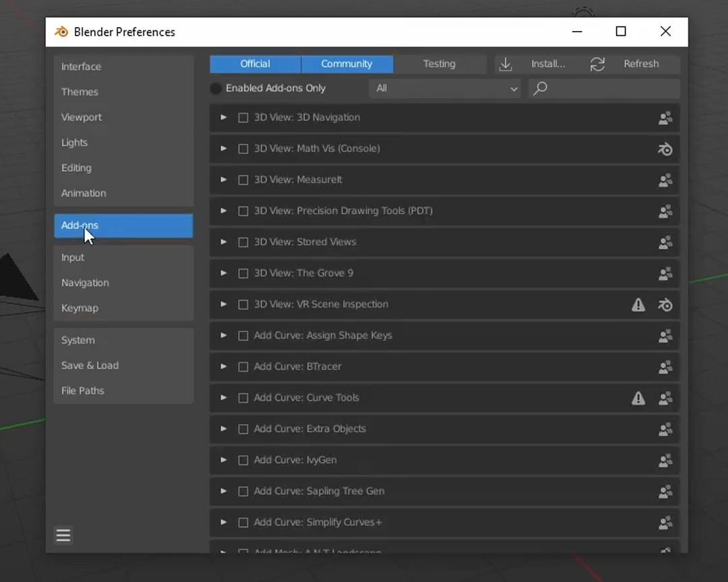Viewport: 728px width, 582px height.
Task: Expand Add Curve: Sapling Tree Gen details
Action: click(223, 492)
